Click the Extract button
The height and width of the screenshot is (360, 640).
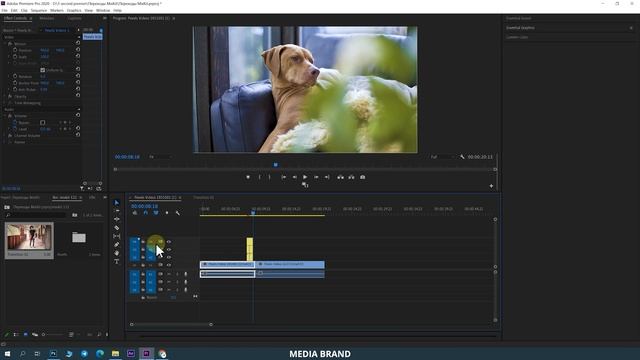351,177
